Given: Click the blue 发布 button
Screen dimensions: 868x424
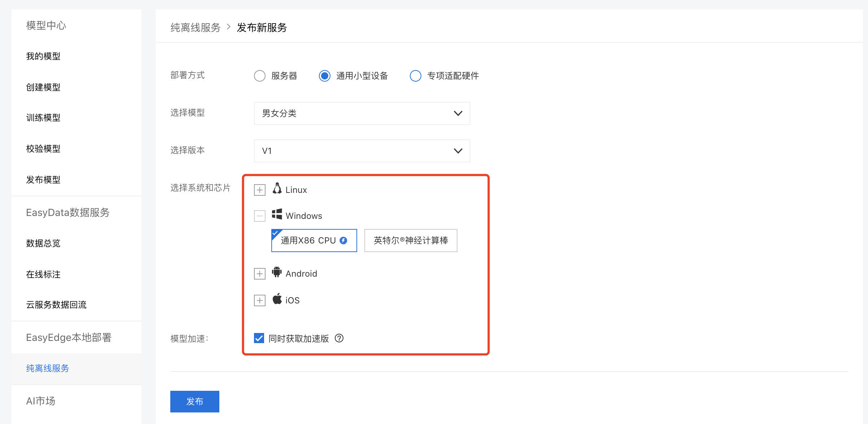Looking at the screenshot, I should tap(195, 402).
